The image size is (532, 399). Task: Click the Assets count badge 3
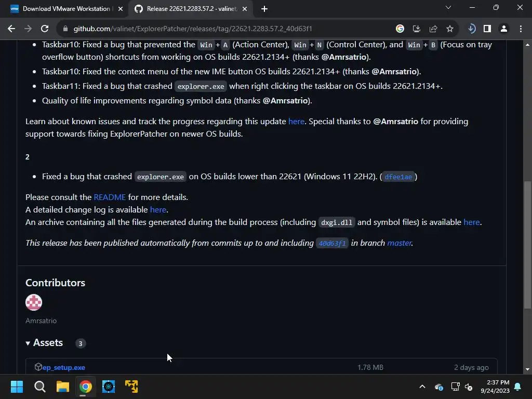(81, 343)
